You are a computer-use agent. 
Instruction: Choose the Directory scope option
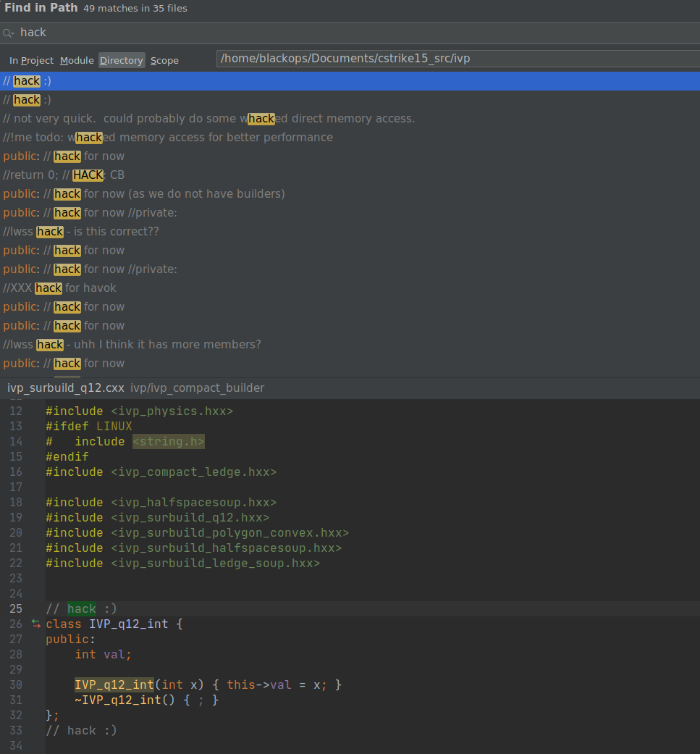122,61
